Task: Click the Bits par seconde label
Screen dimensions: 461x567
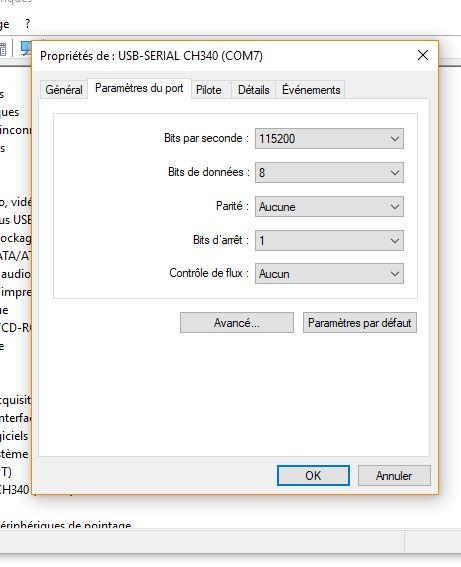Action: [x=206, y=138]
